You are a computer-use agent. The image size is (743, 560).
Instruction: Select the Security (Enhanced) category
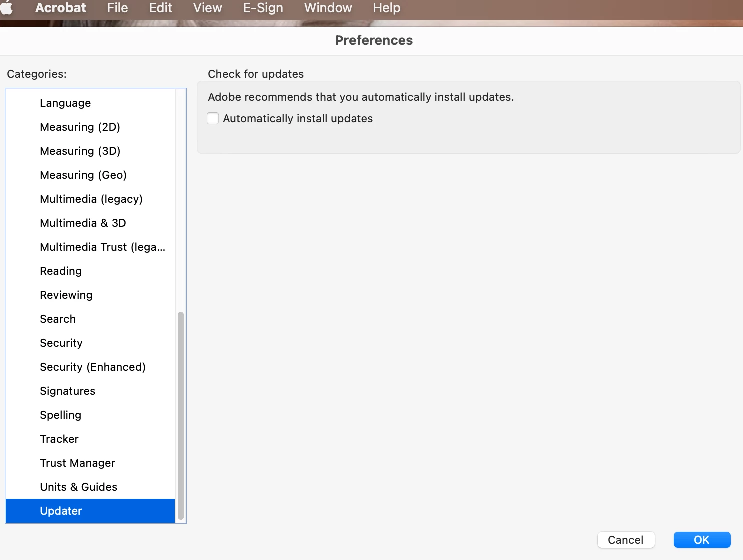click(x=90, y=367)
